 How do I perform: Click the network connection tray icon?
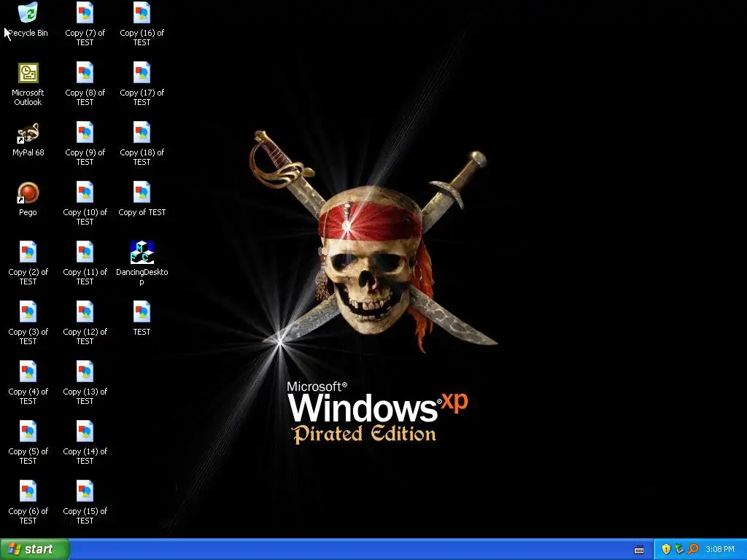pos(679,549)
